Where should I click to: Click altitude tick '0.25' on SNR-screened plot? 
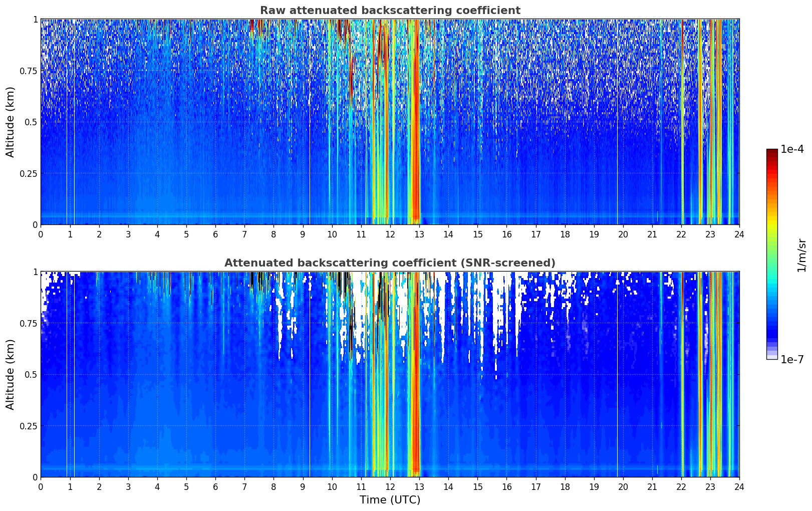(29, 426)
